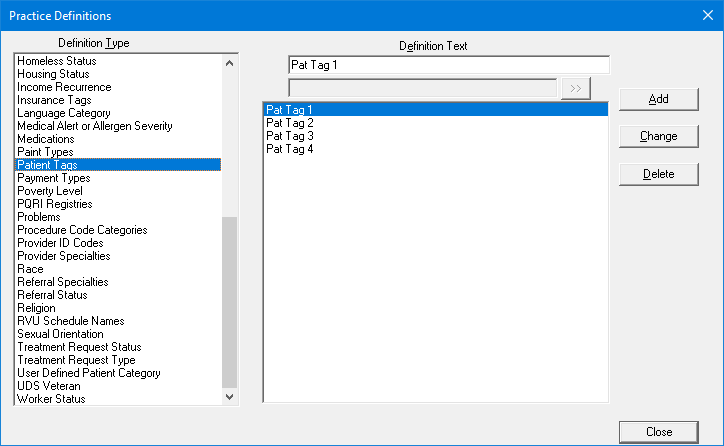Select Payment Types in Definition Type list

(54, 178)
